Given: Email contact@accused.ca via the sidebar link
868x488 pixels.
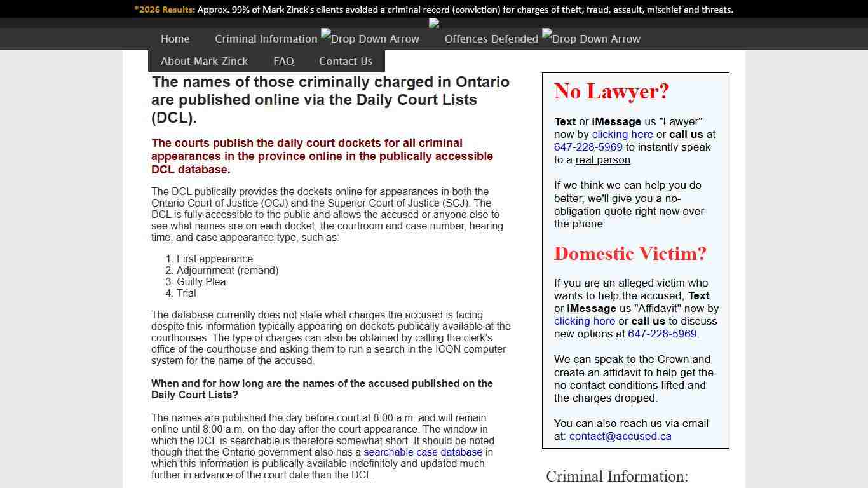Looking at the screenshot, I should click(x=620, y=436).
